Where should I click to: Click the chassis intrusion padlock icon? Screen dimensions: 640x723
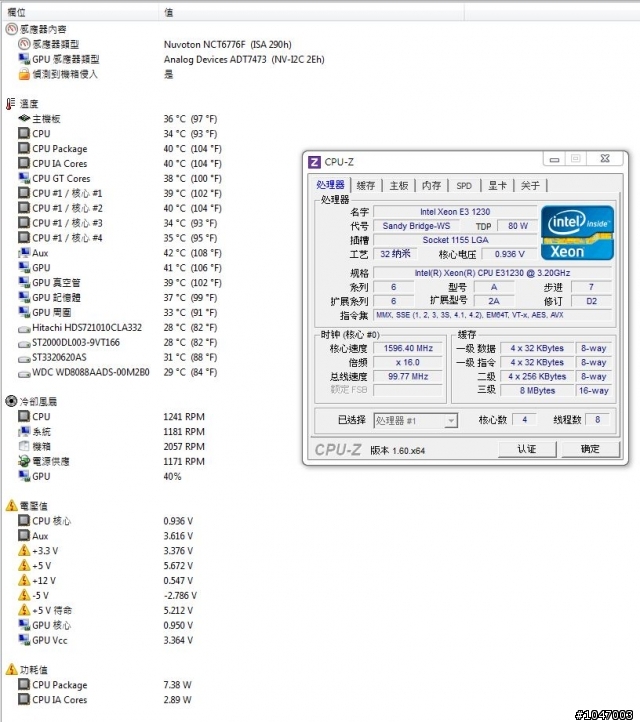point(24,74)
